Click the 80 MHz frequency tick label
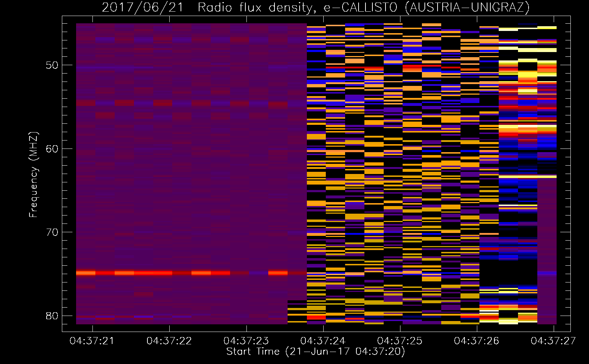Screen dimensions: 589x364 [52, 316]
